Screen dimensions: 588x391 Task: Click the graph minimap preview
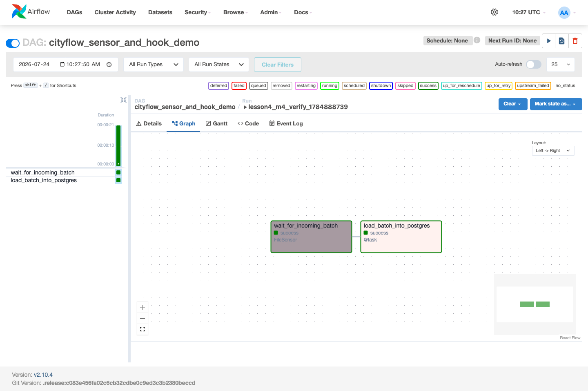[x=535, y=304]
